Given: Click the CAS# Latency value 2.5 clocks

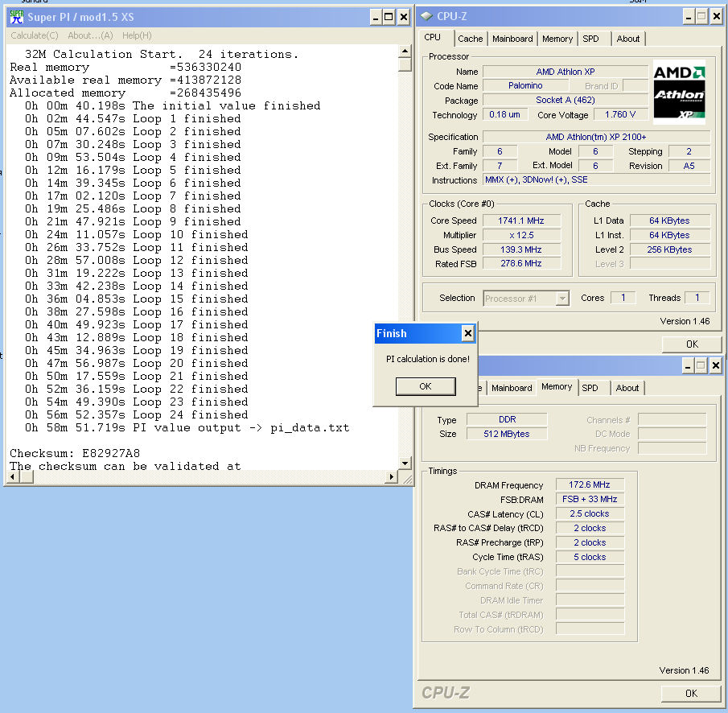Looking at the screenshot, I should tap(590, 513).
